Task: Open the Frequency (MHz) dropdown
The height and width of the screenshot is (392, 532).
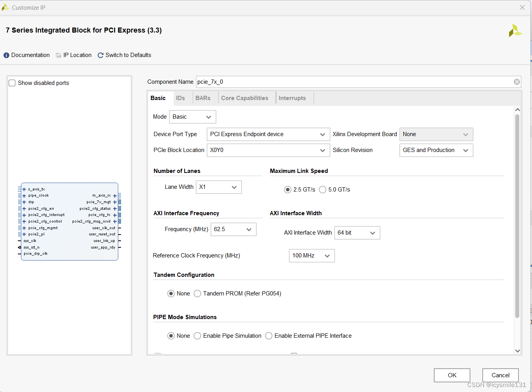Action: click(233, 229)
